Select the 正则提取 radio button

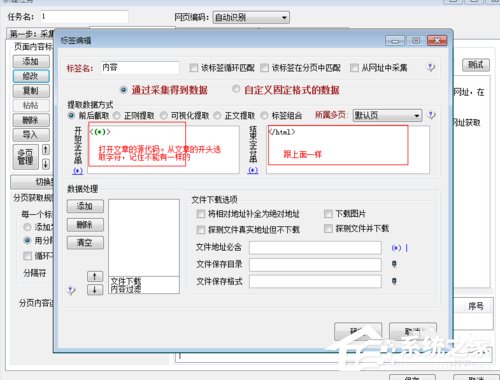[117, 116]
